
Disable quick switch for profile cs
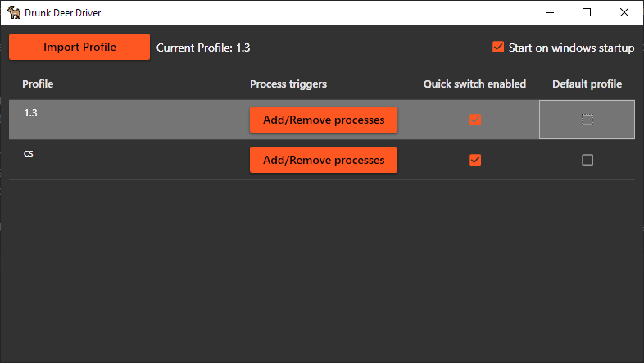click(475, 160)
